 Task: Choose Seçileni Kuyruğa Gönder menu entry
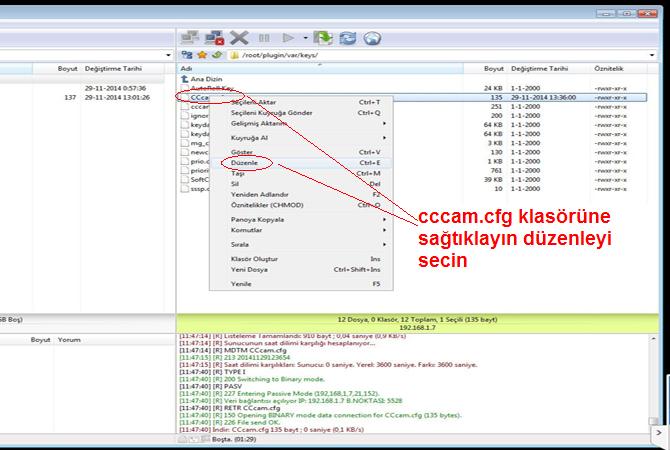[301, 113]
